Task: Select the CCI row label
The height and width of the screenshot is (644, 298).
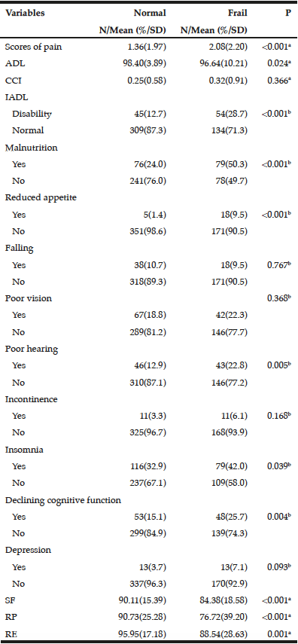Action: tap(11, 81)
